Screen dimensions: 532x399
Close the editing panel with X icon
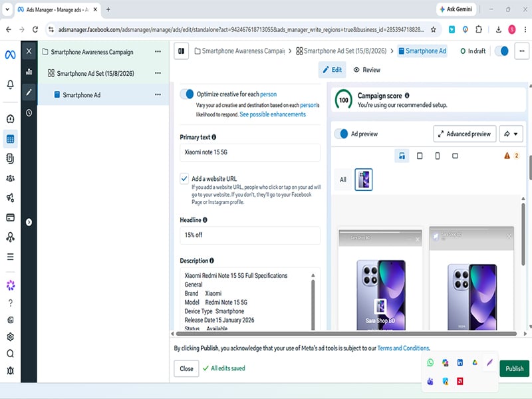29,51
